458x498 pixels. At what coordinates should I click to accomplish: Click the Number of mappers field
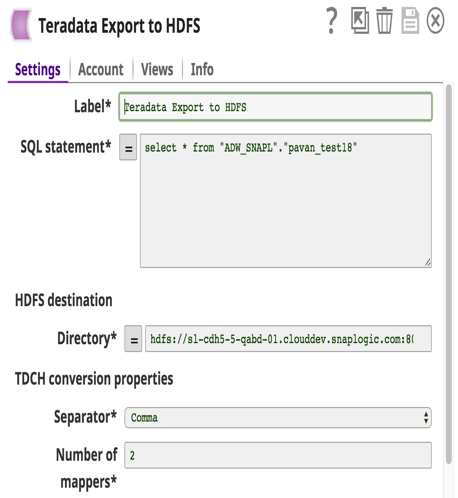278,455
